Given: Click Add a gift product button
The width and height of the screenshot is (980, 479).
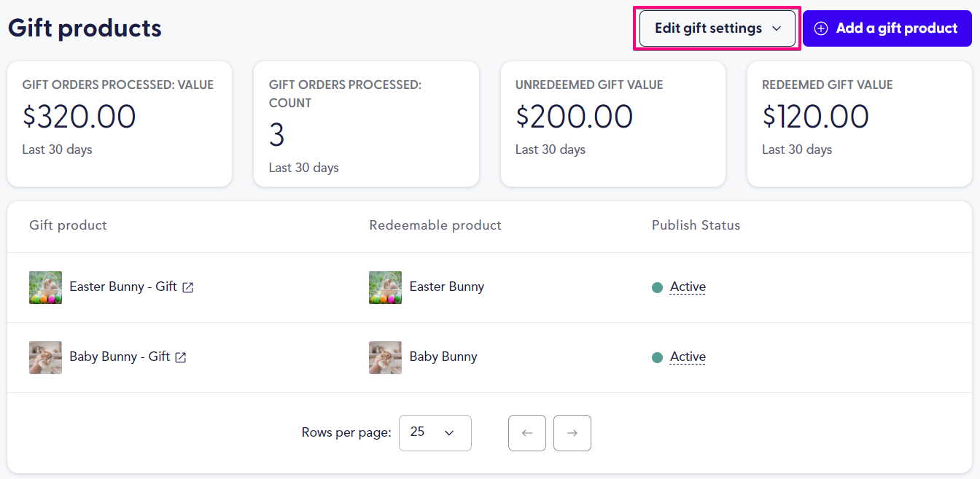Looking at the screenshot, I should (887, 28).
